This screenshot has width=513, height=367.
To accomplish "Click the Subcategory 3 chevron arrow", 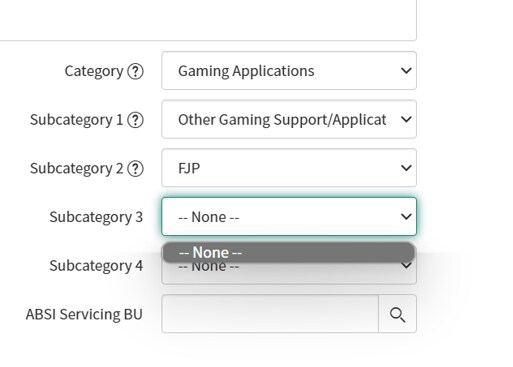I will [406, 217].
